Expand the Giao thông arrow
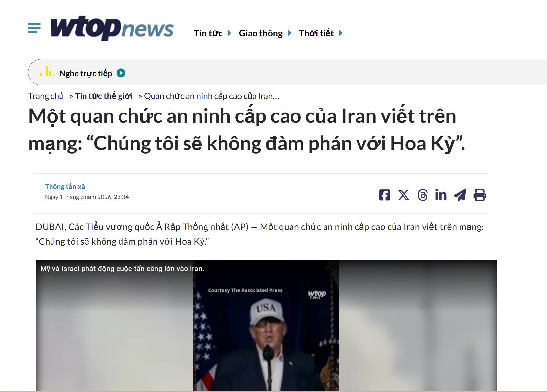Image resolution: width=547 pixels, height=392 pixels. click(x=289, y=33)
